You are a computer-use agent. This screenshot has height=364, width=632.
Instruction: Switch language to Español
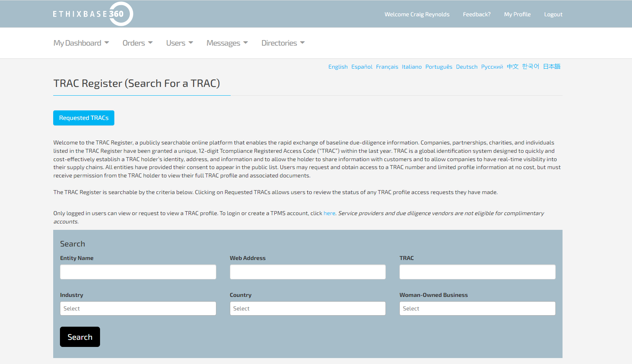(x=362, y=67)
